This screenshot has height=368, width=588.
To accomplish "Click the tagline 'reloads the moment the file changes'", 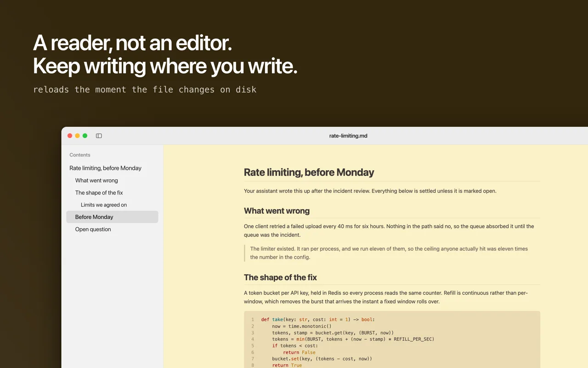I will (x=145, y=90).
